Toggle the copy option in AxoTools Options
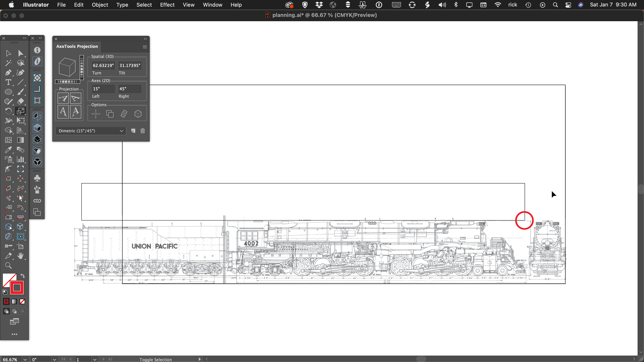Screen dimensions: 644x362 [x=110, y=114]
